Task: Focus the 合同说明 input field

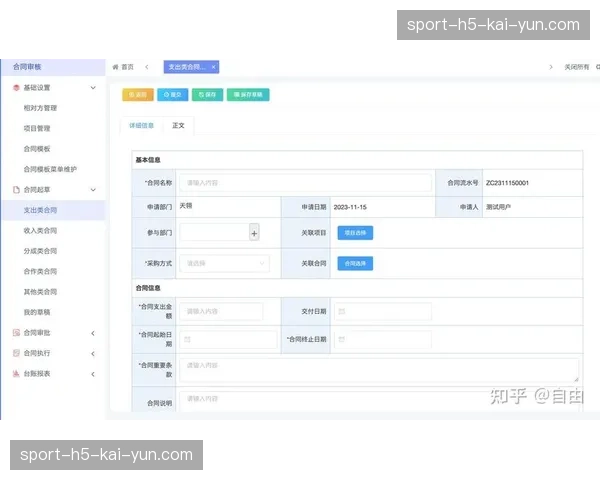Action: [x=379, y=401]
